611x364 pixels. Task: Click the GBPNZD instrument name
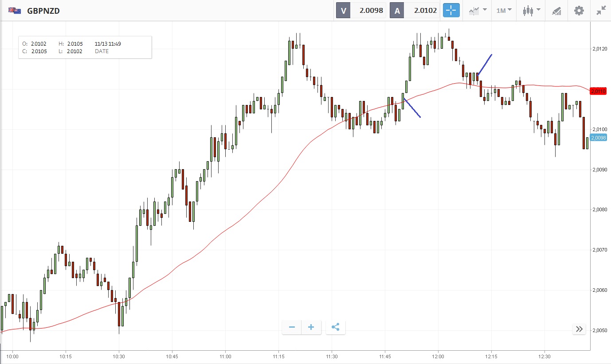click(43, 11)
